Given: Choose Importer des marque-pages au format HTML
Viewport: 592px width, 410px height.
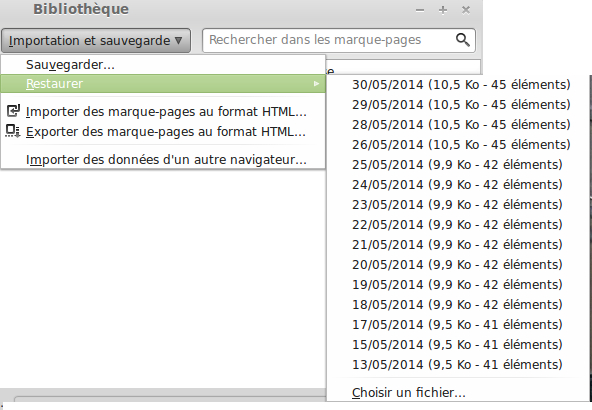Looking at the screenshot, I should pyautogui.click(x=163, y=111).
